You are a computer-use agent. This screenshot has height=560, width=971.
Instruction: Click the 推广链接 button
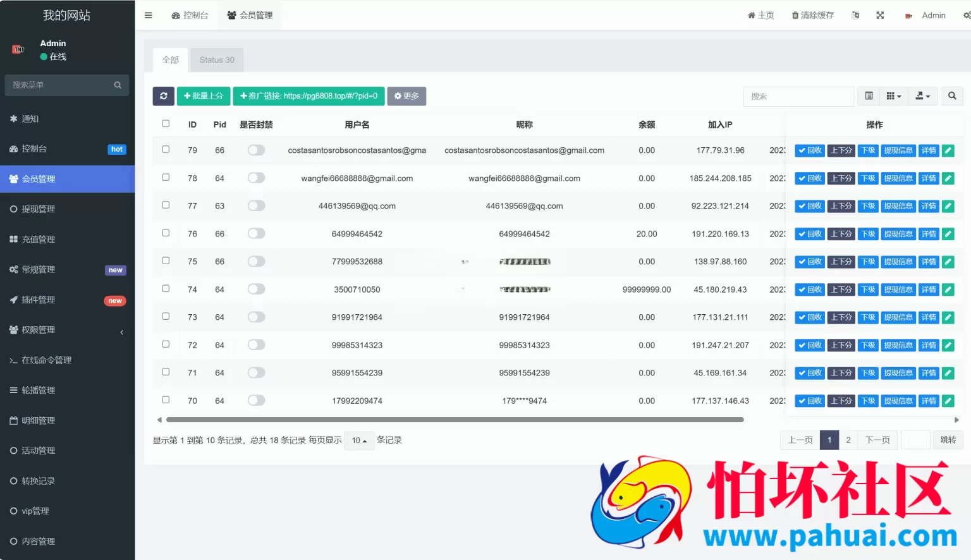308,96
